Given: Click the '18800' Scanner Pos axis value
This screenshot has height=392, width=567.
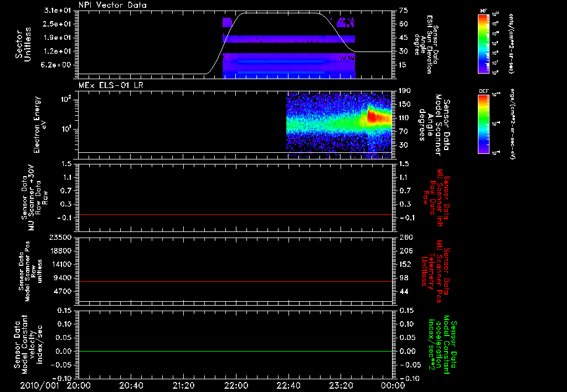Looking at the screenshot, I should pyautogui.click(x=60, y=251).
